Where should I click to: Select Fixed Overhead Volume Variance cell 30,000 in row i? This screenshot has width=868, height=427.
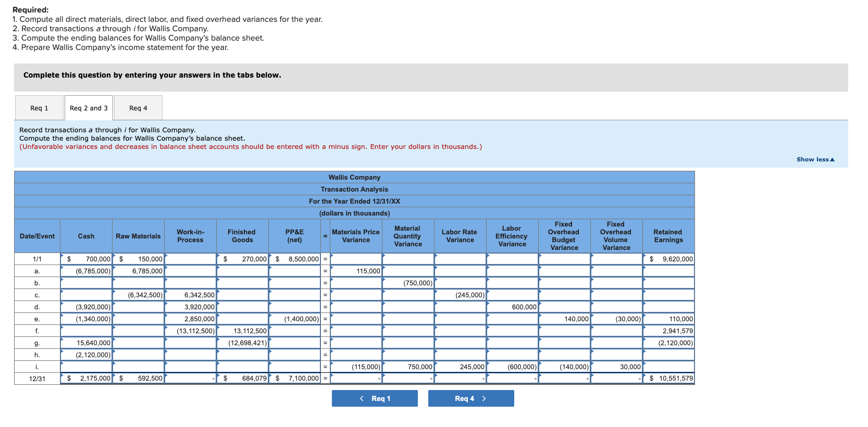(x=616, y=367)
